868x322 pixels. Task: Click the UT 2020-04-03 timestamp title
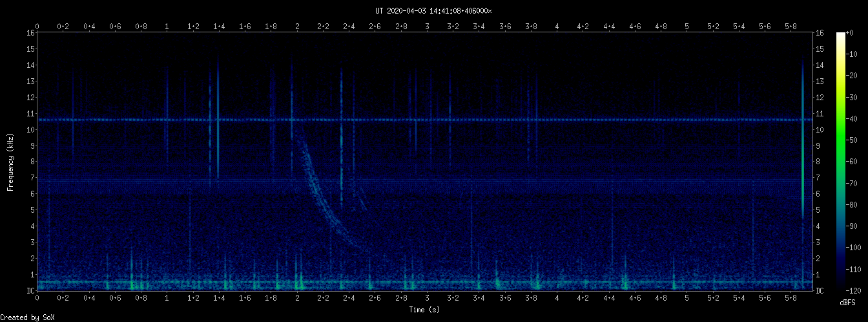tap(433, 11)
